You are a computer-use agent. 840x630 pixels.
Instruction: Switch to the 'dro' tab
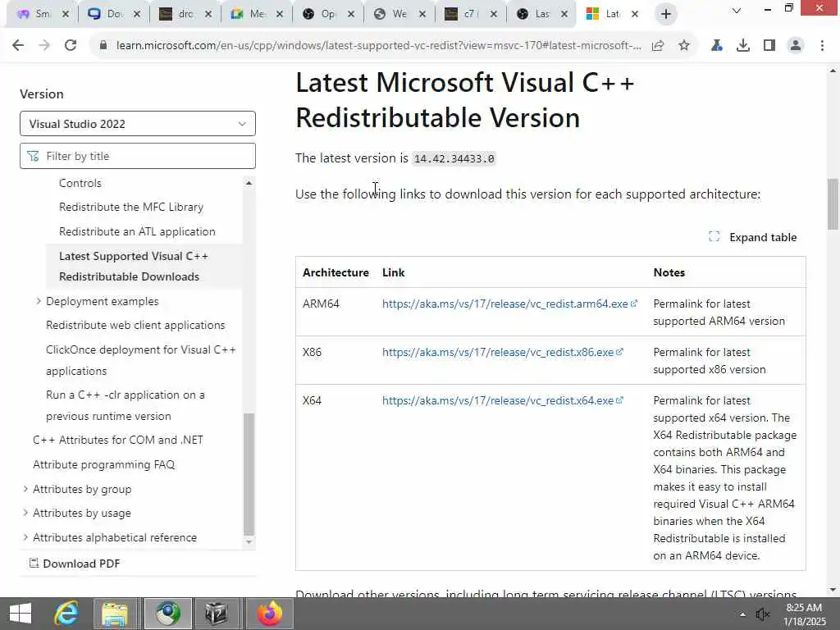[185, 14]
